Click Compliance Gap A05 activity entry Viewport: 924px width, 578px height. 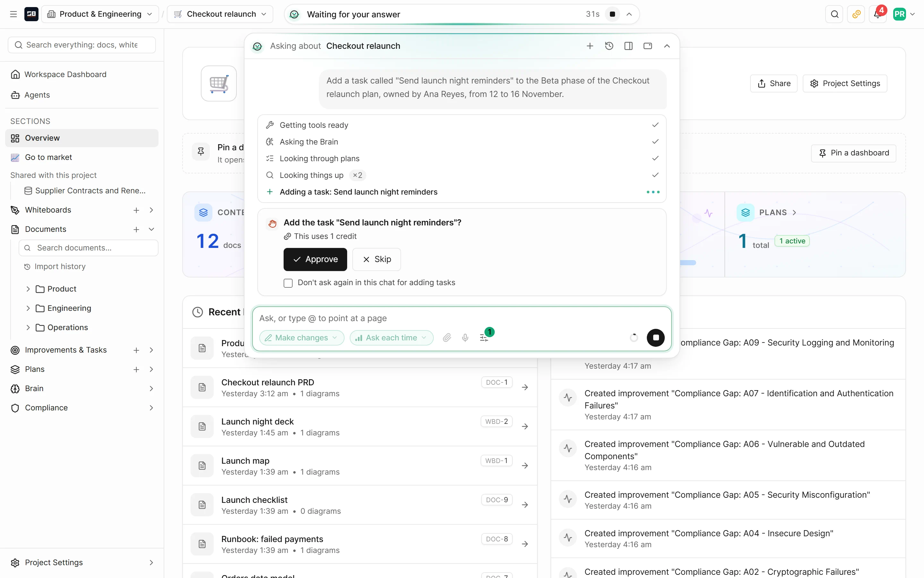(728, 500)
